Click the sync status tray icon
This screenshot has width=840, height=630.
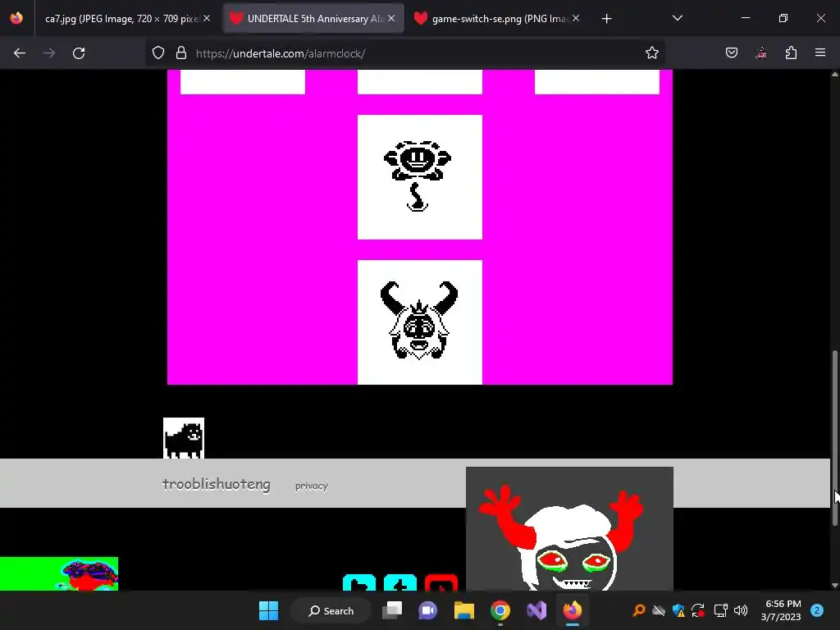pyautogui.click(x=698, y=610)
